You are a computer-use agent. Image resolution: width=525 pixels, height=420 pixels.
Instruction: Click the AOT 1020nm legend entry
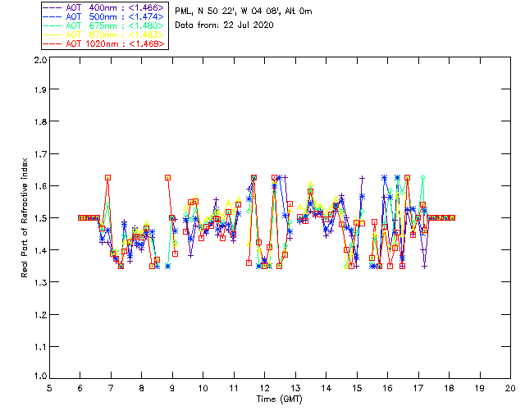tap(104, 43)
